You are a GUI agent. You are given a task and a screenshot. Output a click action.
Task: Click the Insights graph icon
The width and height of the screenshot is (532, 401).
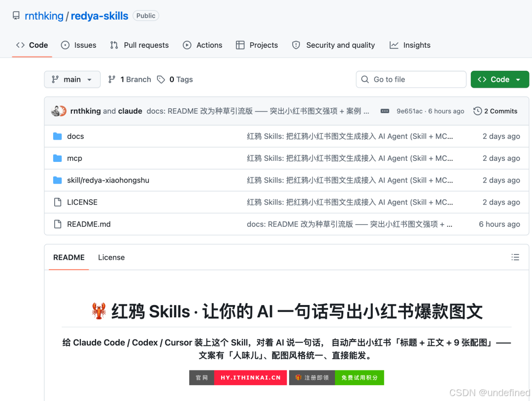394,45
